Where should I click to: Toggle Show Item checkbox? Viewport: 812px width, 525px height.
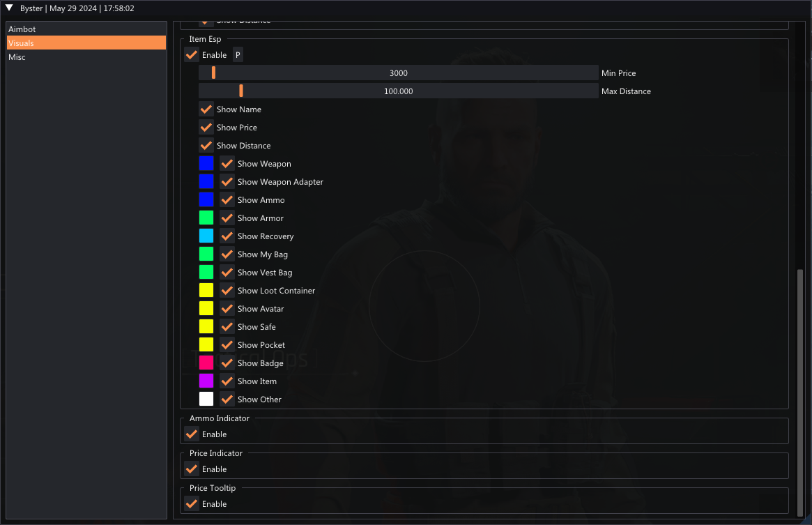click(x=227, y=381)
